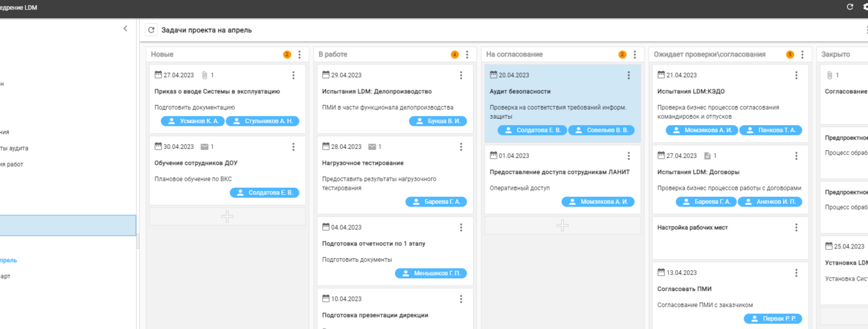
Task: Open options of card Испытания LDM: Делопроизводство
Action: (461, 75)
